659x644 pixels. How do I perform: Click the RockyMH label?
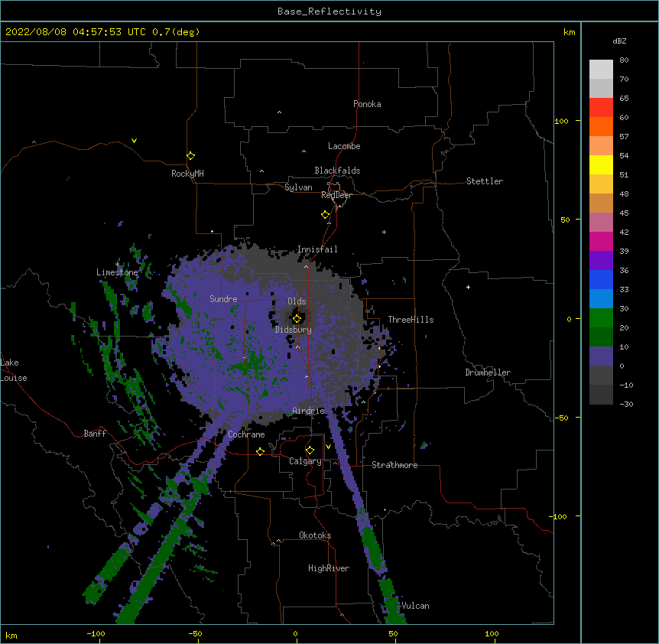[x=187, y=174]
